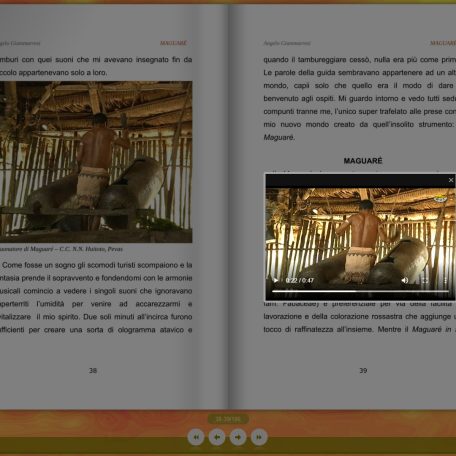Screen dimensions: 456x456
Task: Click the 0:22 / 0:47 video time display
Action: pyautogui.click(x=300, y=280)
